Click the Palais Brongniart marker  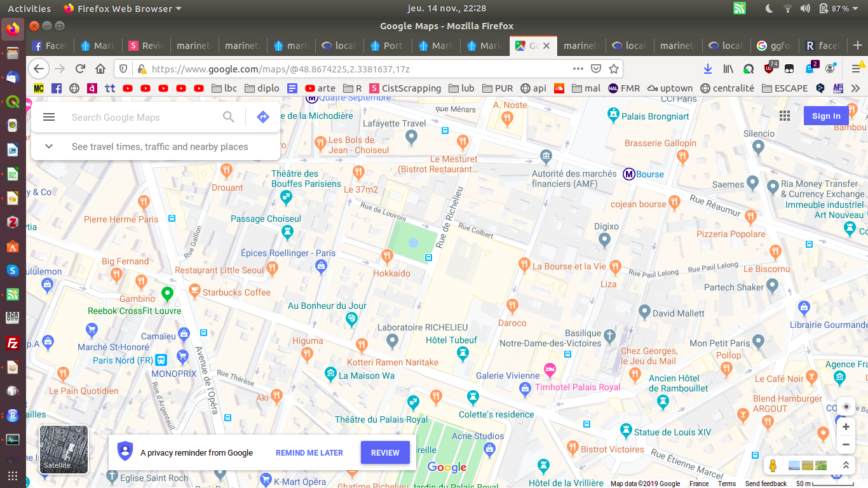point(613,115)
